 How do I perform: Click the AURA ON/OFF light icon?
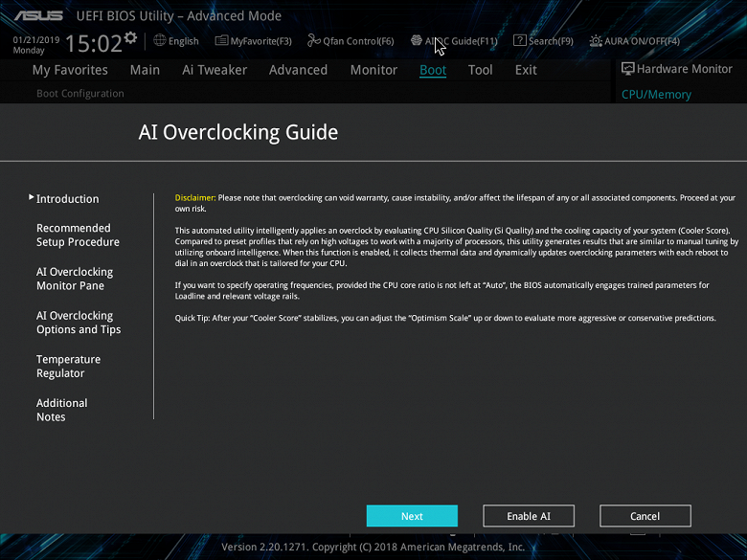[596, 41]
